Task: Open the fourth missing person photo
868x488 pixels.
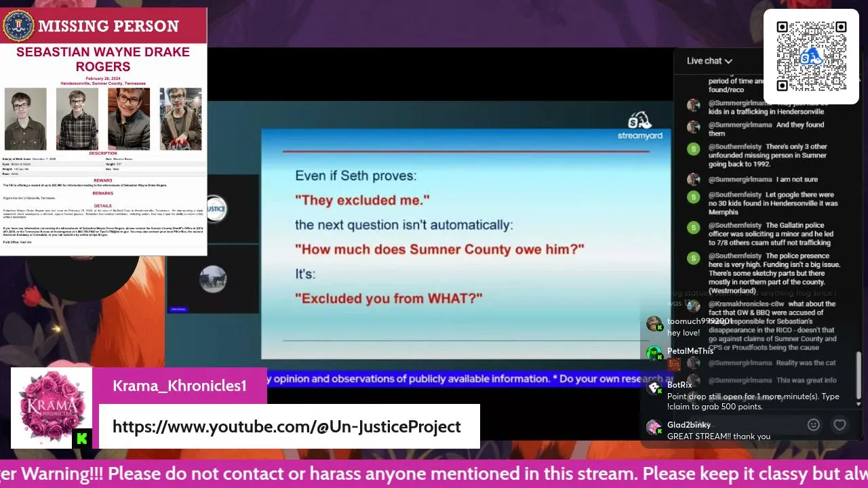Action: click(180, 119)
